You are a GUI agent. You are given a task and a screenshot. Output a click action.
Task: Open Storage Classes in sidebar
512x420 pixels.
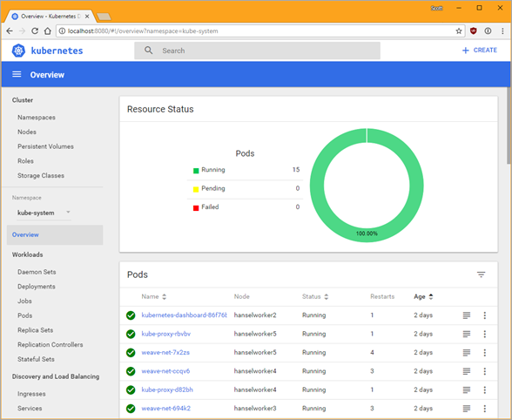pos(41,175)
